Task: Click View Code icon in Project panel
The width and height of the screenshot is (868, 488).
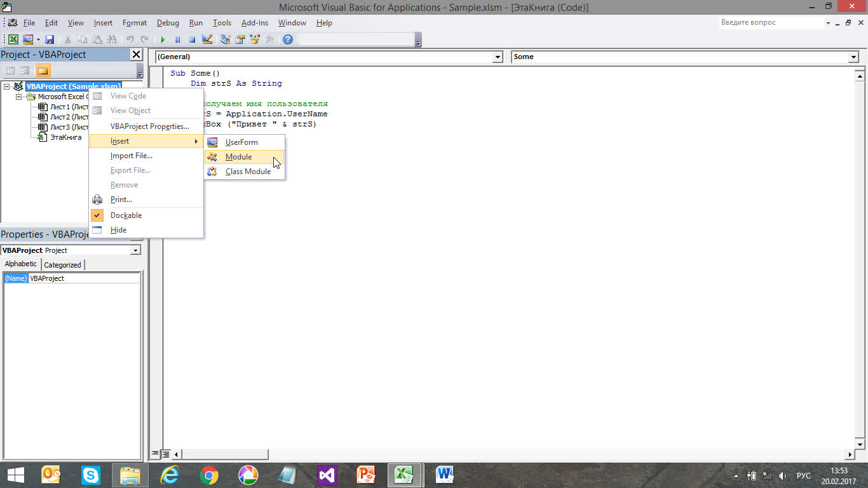Action: pos(10,71)
